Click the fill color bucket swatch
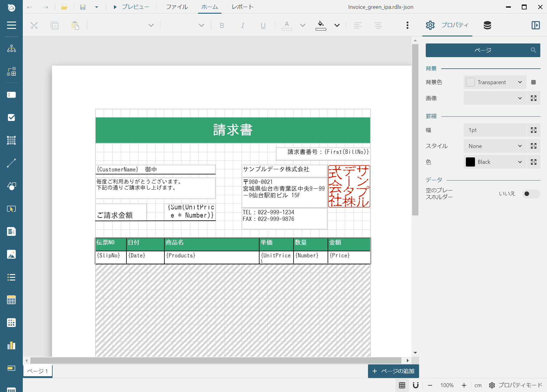Image resolution: width=547 pixels, height=392 pixels. tap(321, 26)
